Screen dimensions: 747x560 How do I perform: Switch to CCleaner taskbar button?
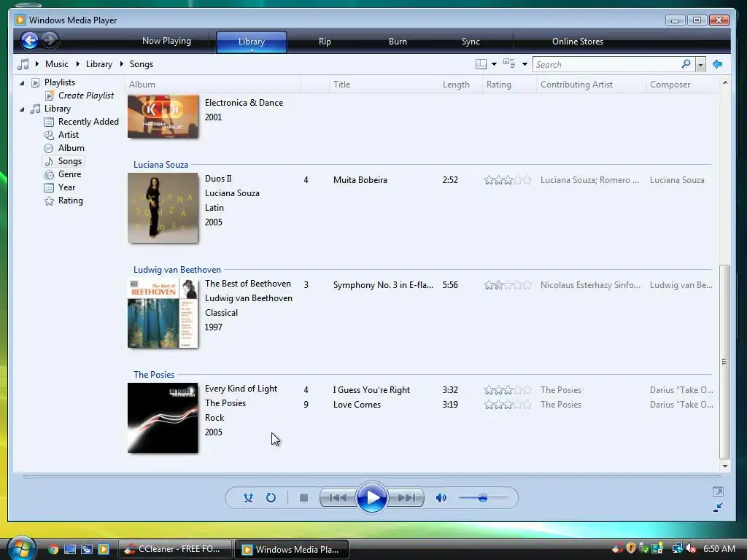click(174, 549)
